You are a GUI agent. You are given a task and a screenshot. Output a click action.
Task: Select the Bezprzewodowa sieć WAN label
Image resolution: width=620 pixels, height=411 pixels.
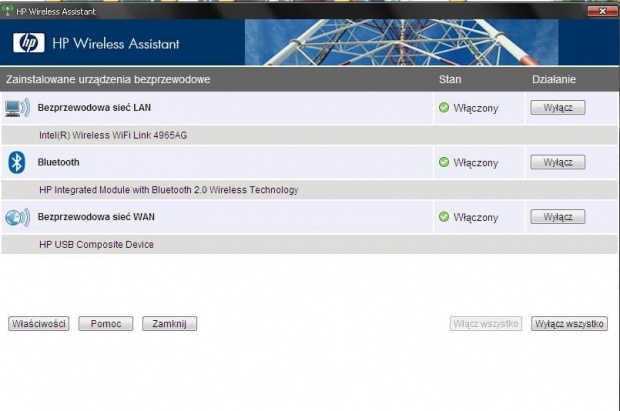click(96, 217)
